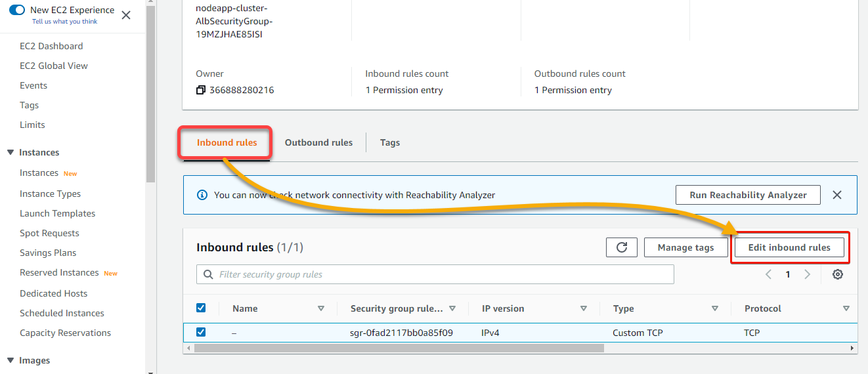Viewport: 868px width, 374px height.
Task: Focus the Filter security group rules field
Action: tap(435, 274)
